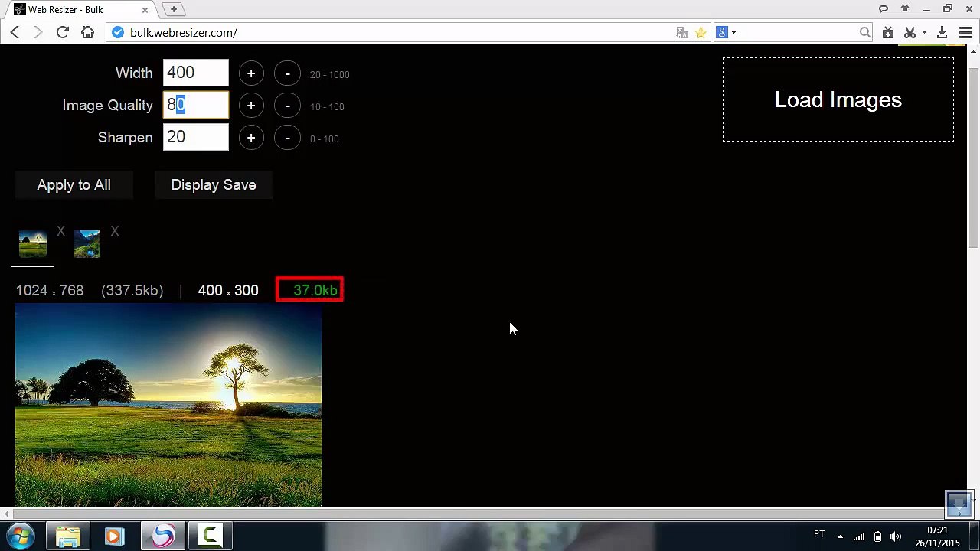Click the 1024 x 768 original size text
This screenshot has width=980, height=551.
pyautogui.click(x=50, y=290)
